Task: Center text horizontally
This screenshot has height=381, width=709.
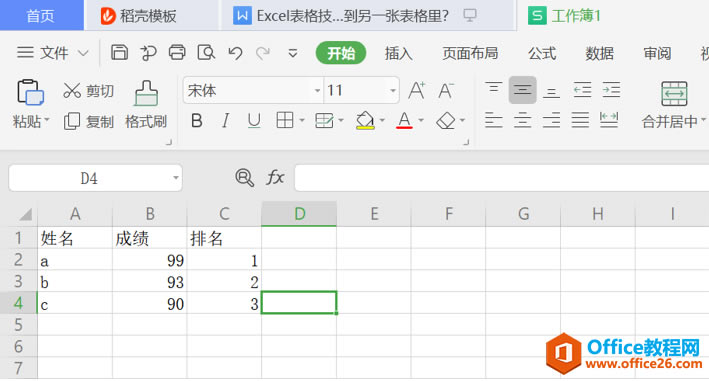Action: pyautogui.click(x=522, y=120)
